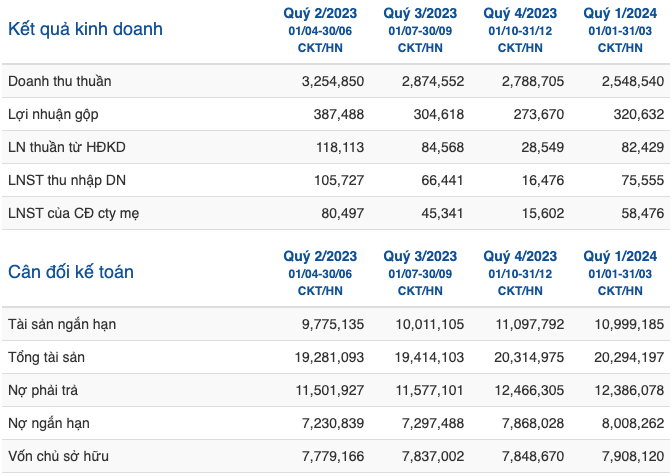
Task: Select Quý 4/2023 header in Cân đối kế toán table
Action: [x=520, y=257]
